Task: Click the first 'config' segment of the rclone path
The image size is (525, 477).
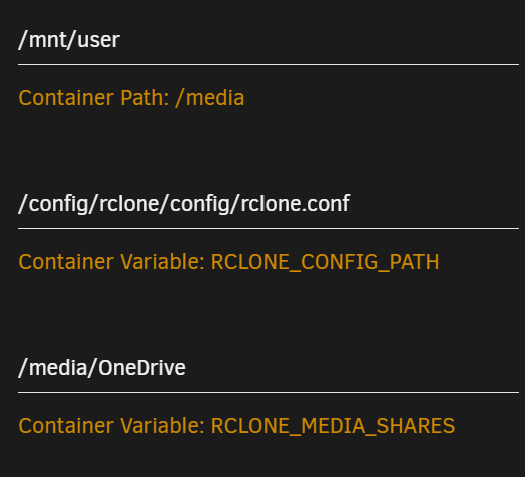Action: point(58,204)
